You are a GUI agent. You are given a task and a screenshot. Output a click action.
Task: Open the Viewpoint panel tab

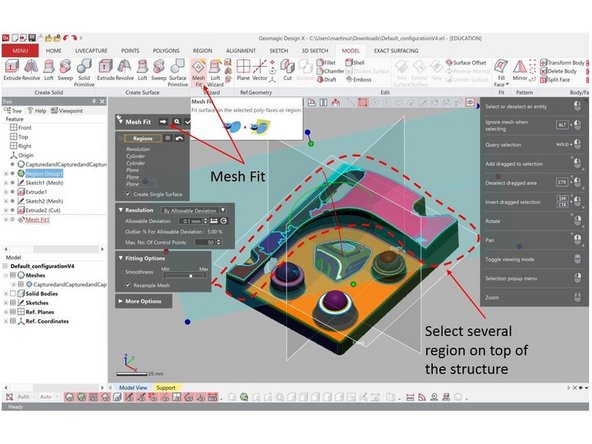click(x=67, y=111)
